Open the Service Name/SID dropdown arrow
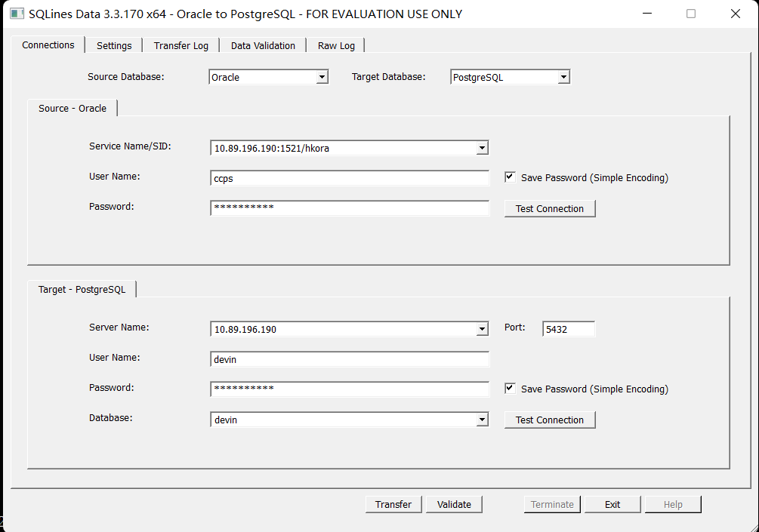759x532 pixels. (x=482, y=148)
